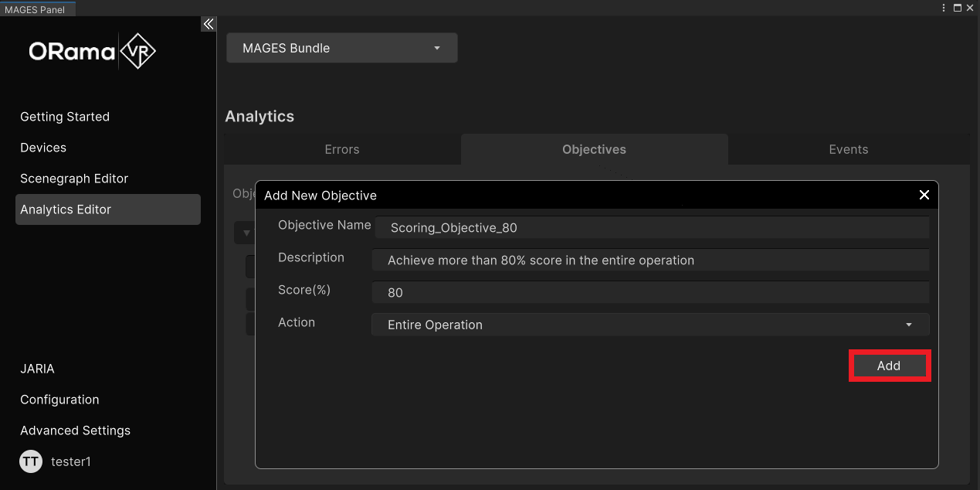
Task: Switch to the Events tab
Action: (848, 149)
